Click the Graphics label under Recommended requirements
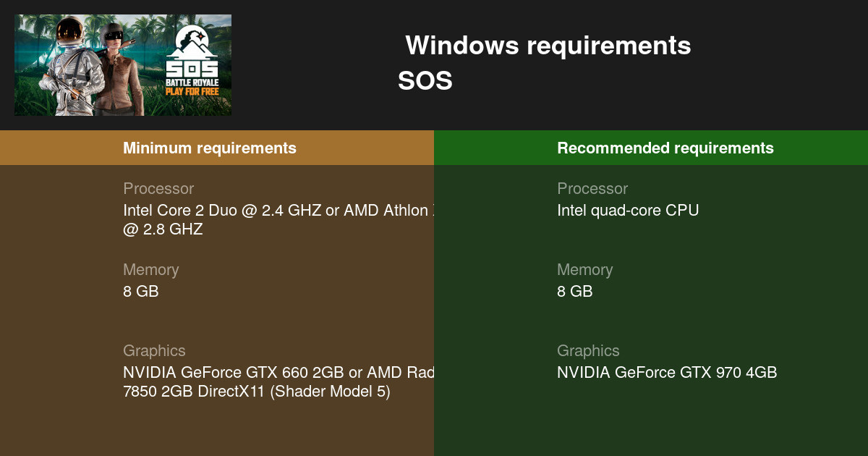The image size is (868, 456). (x=588, y=351)
